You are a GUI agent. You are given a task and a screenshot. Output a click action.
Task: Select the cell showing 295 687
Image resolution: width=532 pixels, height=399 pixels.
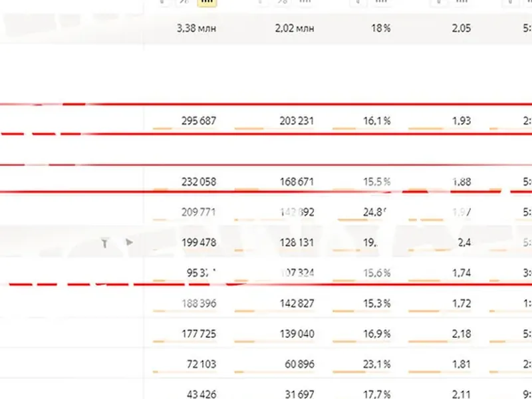tap(198, 121)
